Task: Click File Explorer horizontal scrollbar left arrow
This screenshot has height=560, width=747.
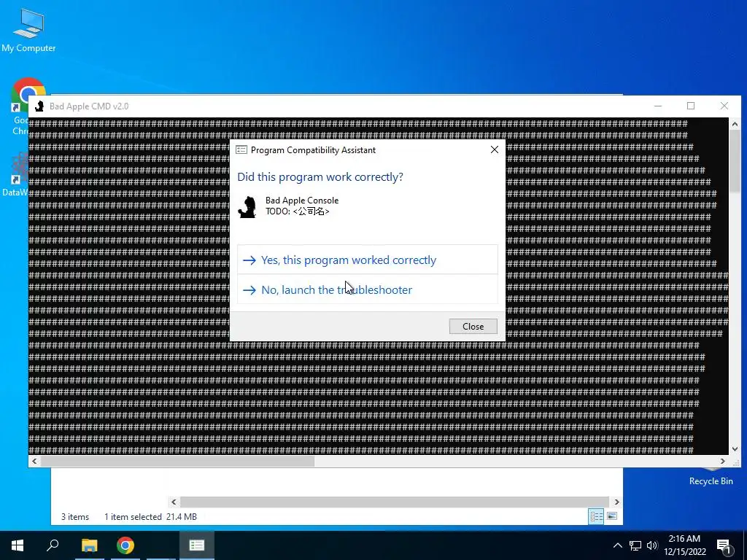Action: (174, 502)
